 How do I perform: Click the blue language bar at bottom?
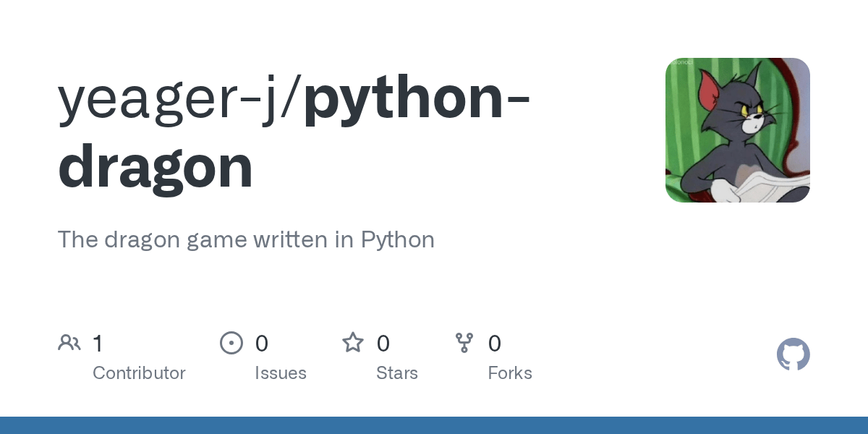click(x=434, y=425)
